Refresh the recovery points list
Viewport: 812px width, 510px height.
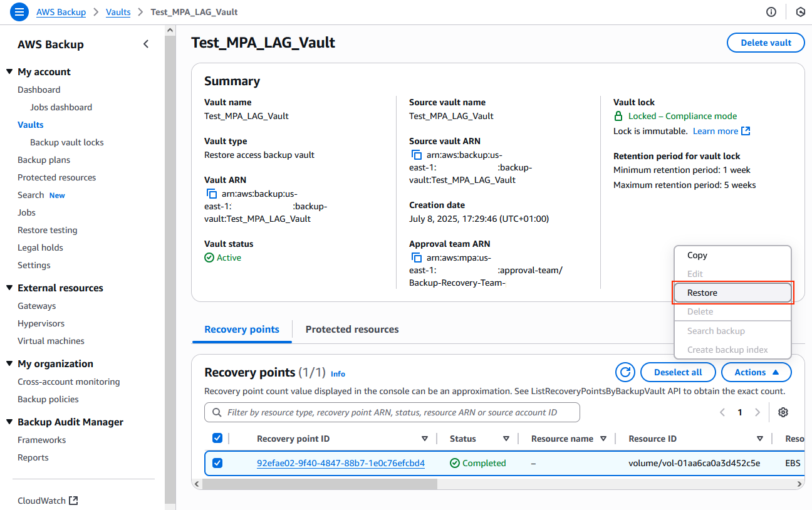tap(625, 372)
